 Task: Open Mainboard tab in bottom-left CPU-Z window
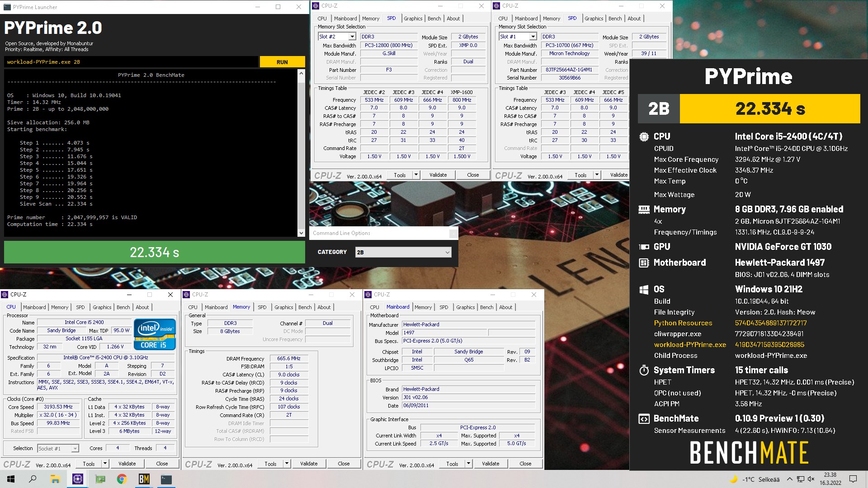coord(34,307)
